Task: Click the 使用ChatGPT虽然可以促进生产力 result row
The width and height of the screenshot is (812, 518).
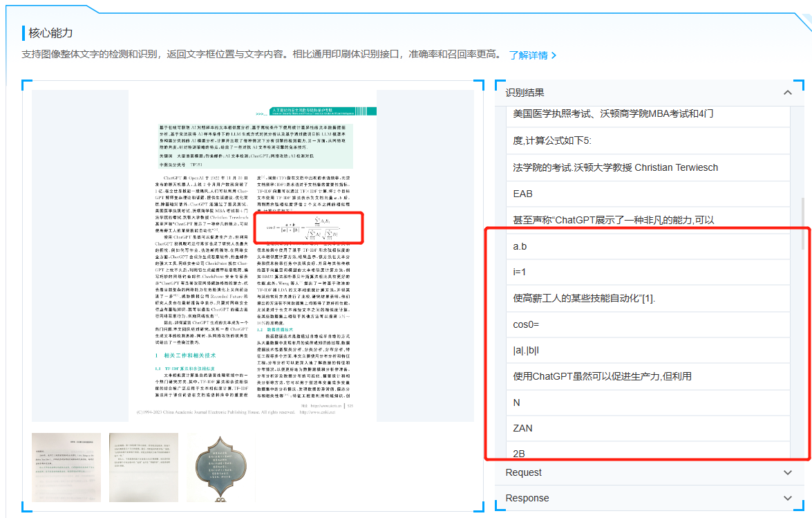Action: tap(643, 376)
